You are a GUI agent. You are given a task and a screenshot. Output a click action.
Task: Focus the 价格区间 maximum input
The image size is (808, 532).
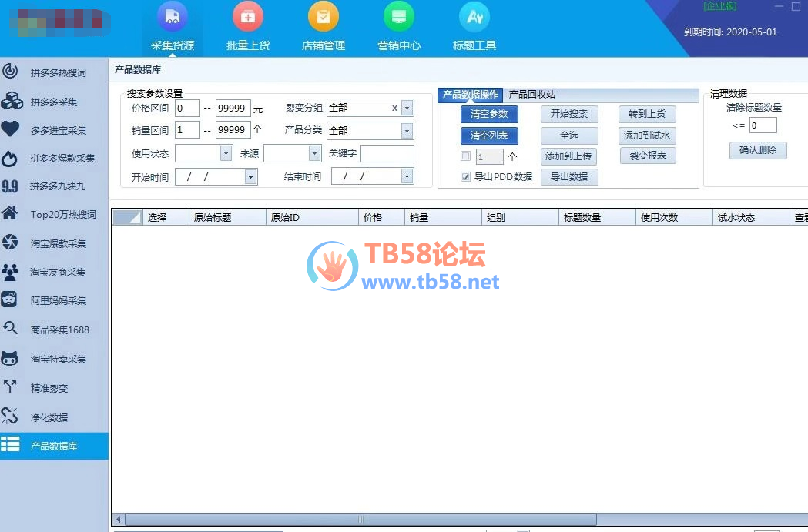(233, 108)
